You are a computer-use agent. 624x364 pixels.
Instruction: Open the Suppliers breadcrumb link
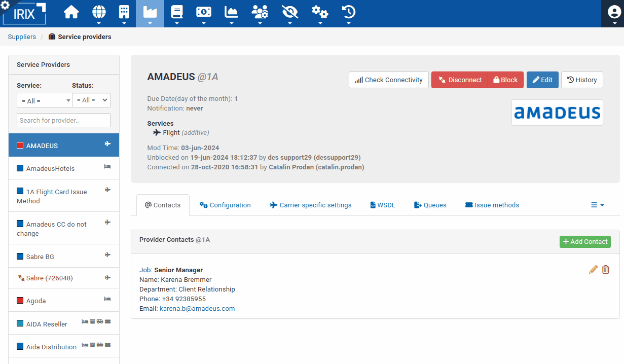22,37
